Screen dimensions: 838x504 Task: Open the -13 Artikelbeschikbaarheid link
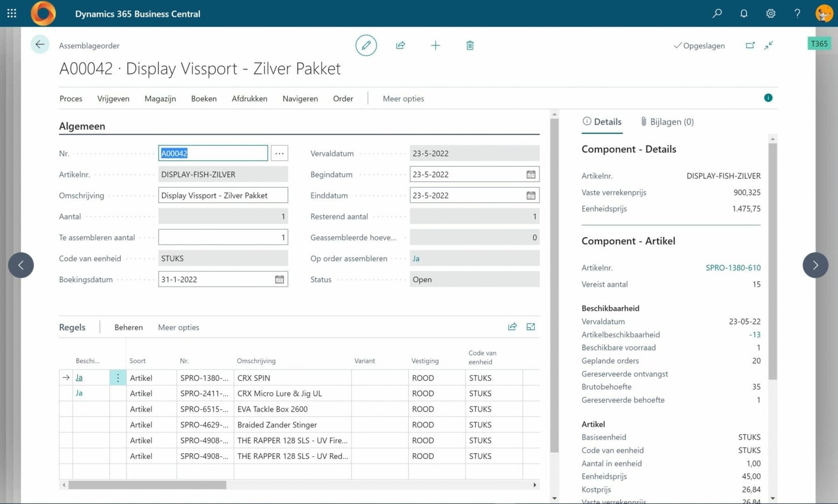click(755, 334)
